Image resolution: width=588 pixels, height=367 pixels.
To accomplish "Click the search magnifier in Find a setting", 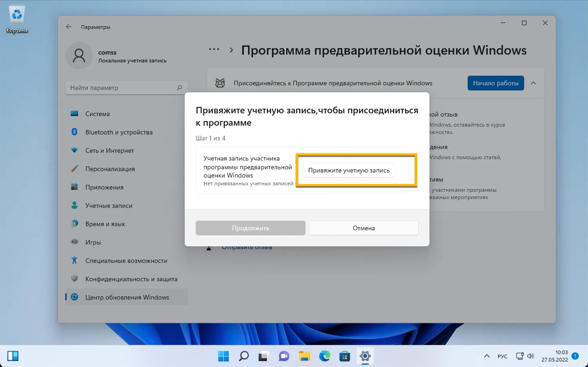I will coord(180,88).
